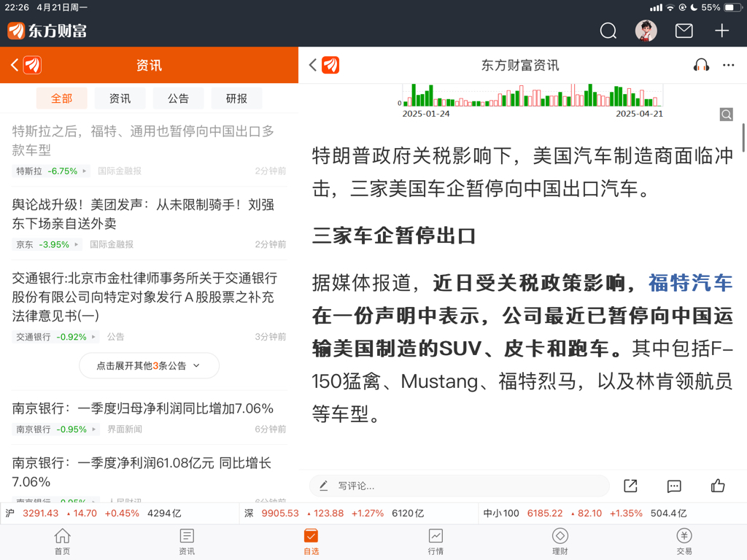Select the 全部 filter tab
This screenshot has height=560, width=747.
tap(61, 98)
